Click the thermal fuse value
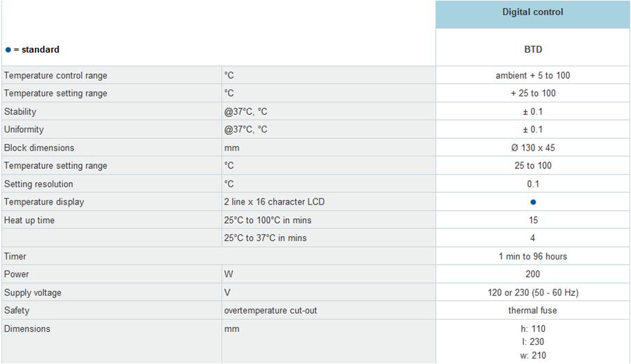 tap(532, 311)
